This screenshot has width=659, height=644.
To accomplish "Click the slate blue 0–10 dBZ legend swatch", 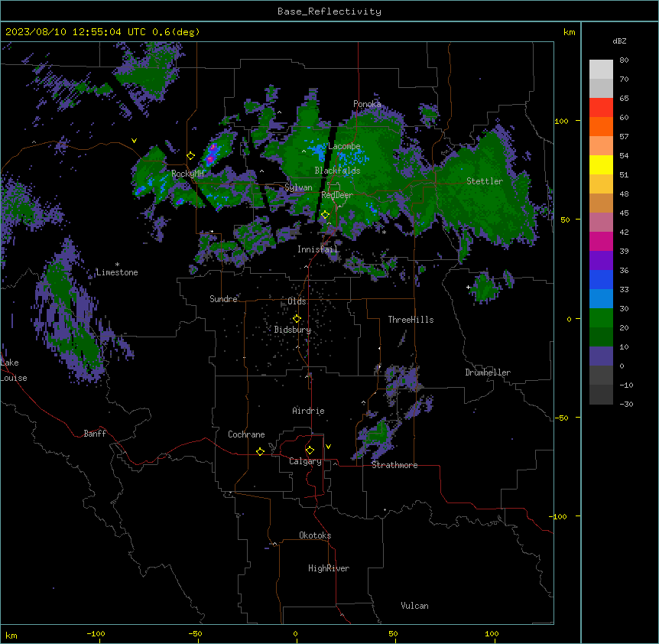I will coord(601,356).
